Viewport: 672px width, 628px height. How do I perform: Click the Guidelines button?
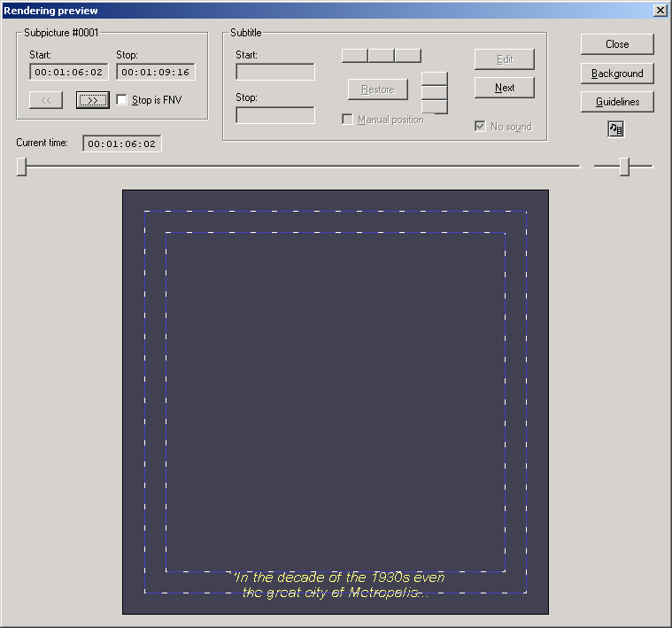click(x=617, y=102)
